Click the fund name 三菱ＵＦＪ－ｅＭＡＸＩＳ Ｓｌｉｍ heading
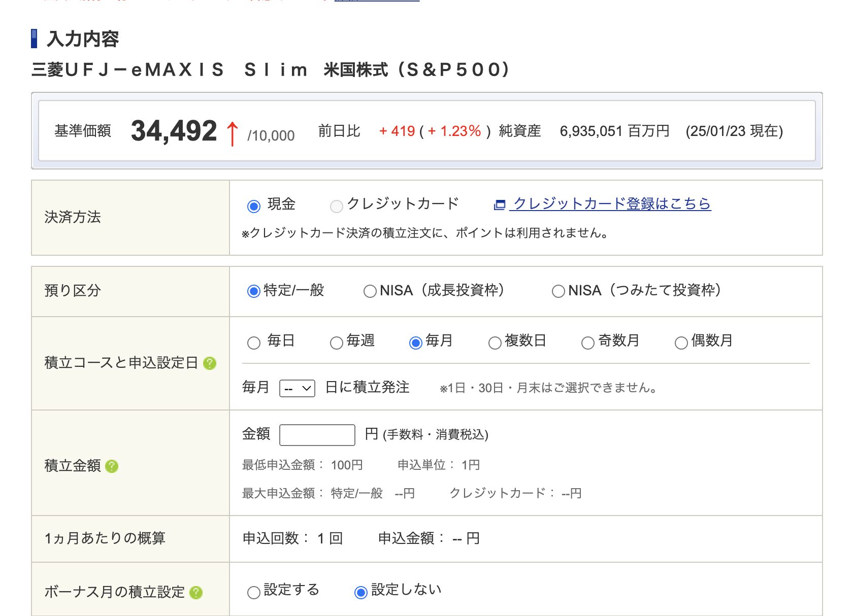The width and height of the screenshot is (853, 616). coord(270,70)
